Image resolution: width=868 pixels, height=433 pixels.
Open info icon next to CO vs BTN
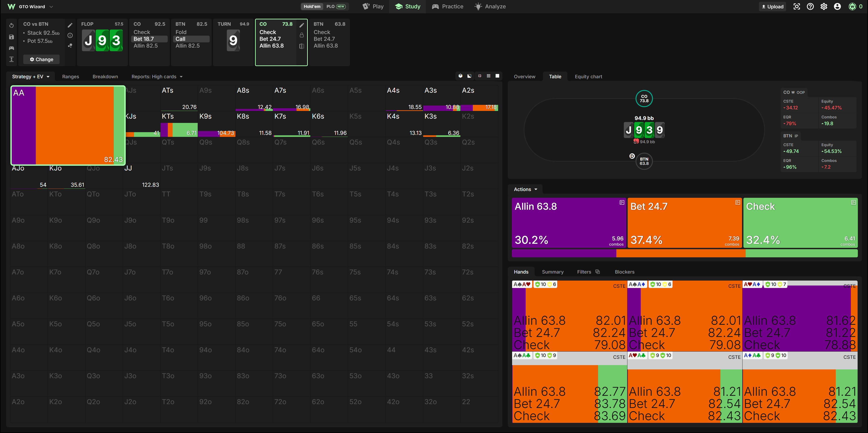point(70,35)
